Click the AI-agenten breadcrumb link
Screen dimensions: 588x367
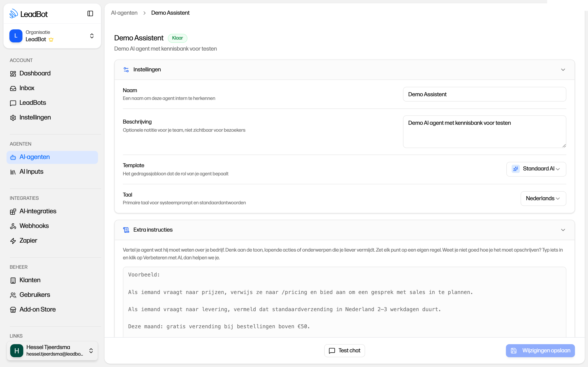click(124, 13)
